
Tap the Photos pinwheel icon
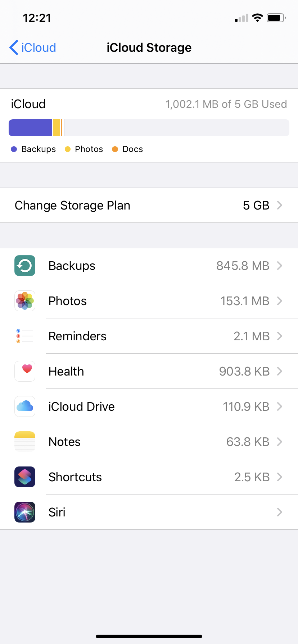click(x=25, y=301)
